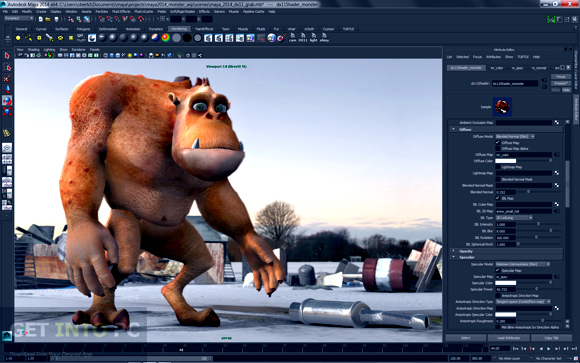Viewport: 580px width, 363px height.
Task: Click the map button next to Lightmap Map
Action: click(556, 173)
